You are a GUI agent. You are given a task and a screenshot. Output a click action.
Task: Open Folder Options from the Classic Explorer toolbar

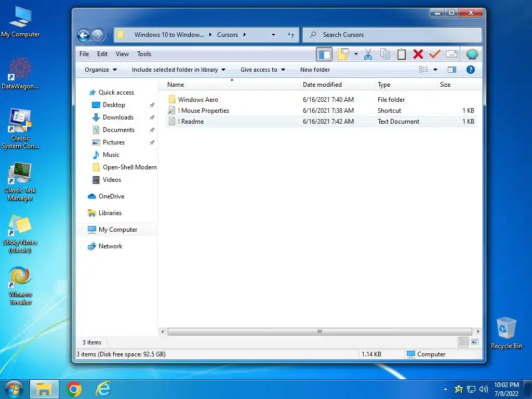coord(343,54)
